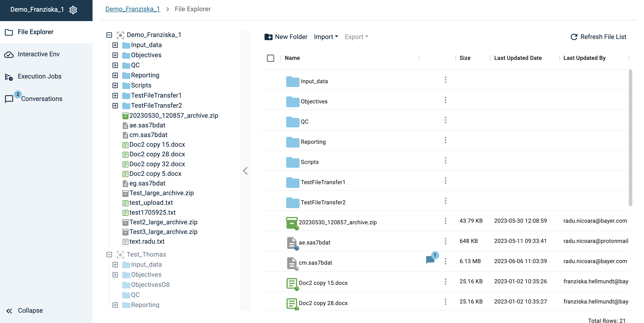Open the Conversations sidebar item
This screenshot has width=644, height=323.
(41, 98)
